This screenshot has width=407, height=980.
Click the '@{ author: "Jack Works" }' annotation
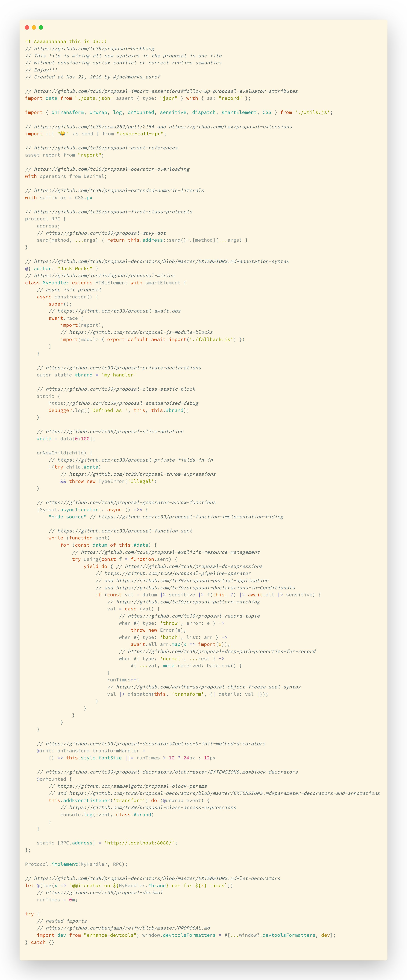(62, 269)
